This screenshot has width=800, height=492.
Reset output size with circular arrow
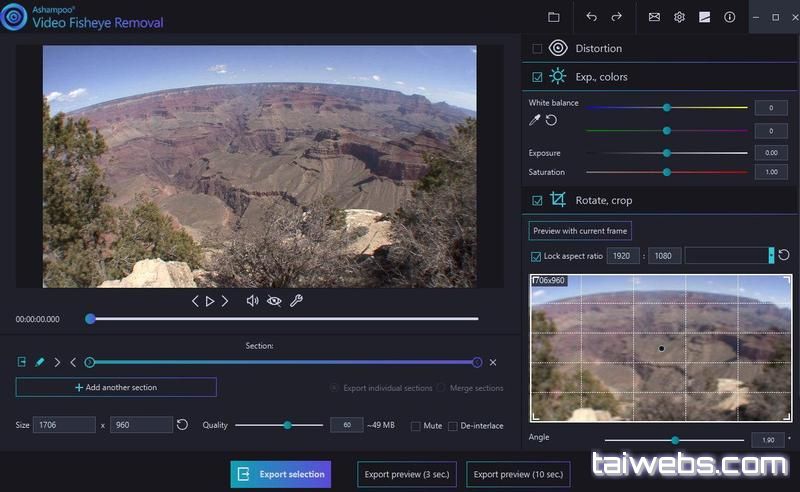tap(182, 425)
